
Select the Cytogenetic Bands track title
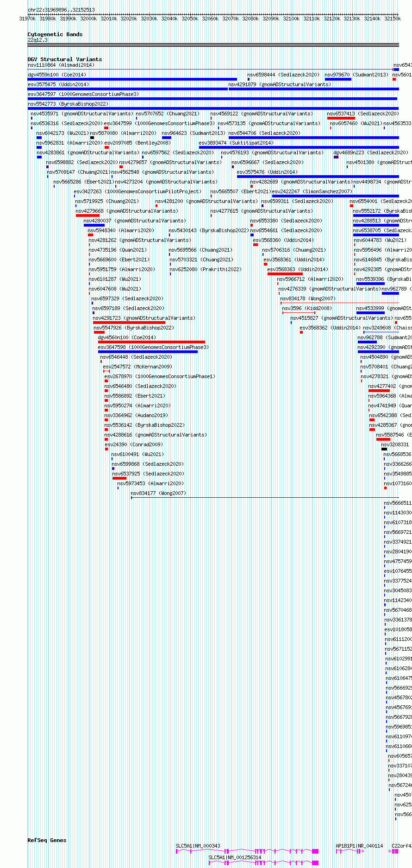point(55,34)
